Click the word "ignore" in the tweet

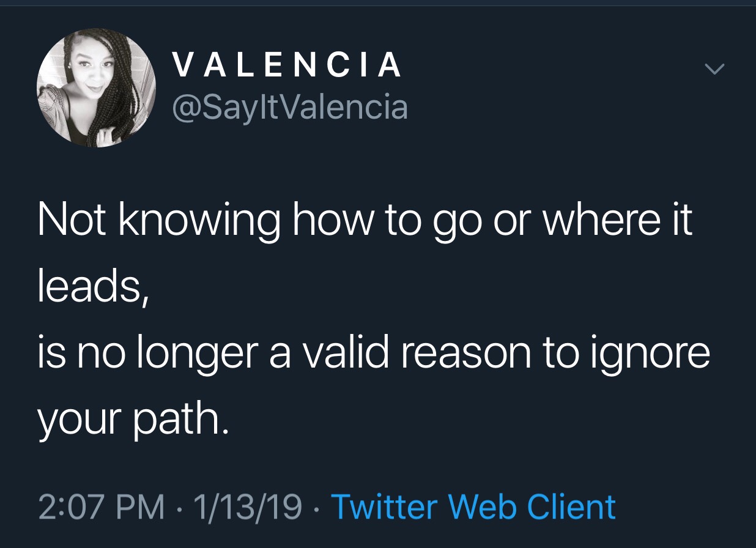tap(654, 355)
